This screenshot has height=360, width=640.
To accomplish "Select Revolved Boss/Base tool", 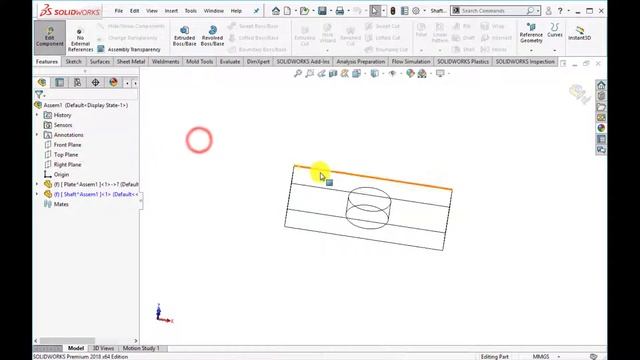I will [212, 36].
